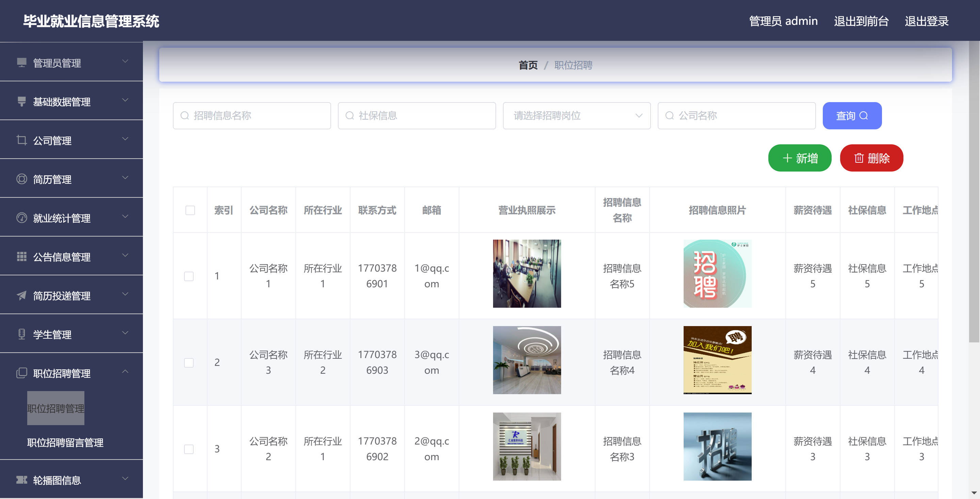Viewport: 980px width, 499px height.
Task: Click the 招聘信息名称 search input field
Action: click(x=251, y=115)
